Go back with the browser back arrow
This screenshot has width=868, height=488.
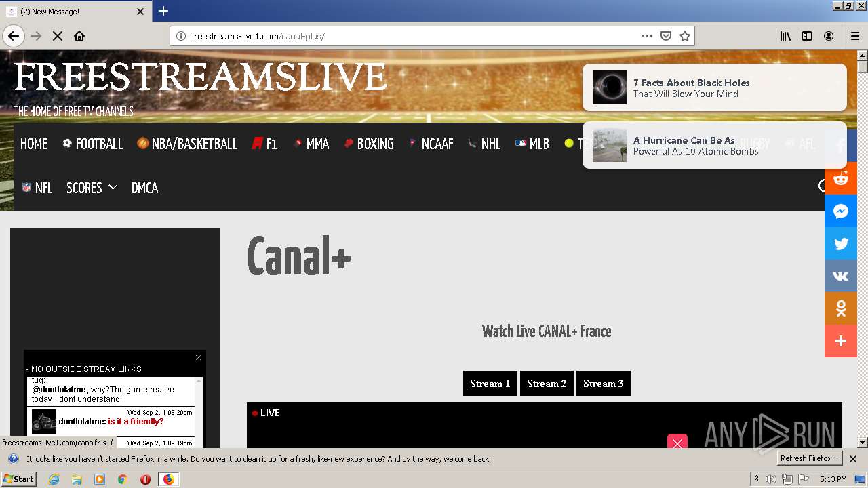(x=14, y=36)
